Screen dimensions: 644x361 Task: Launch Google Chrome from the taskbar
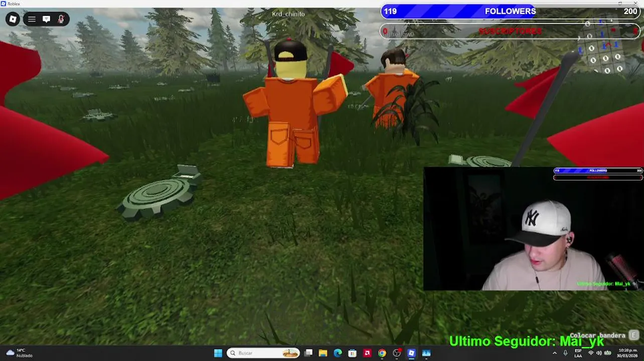382,353
